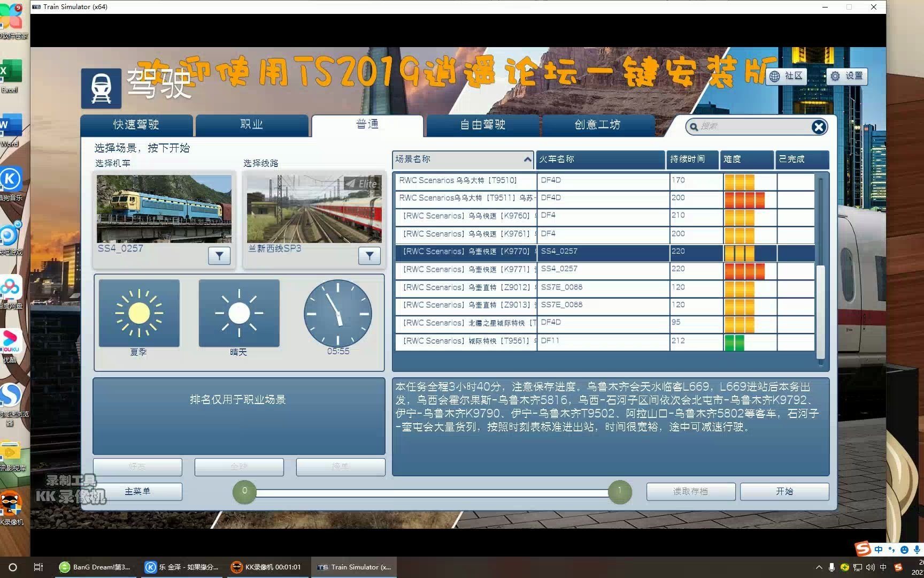
Task: Open locomotive filter funnel under SS4_0257
Action: click(219, 256)
